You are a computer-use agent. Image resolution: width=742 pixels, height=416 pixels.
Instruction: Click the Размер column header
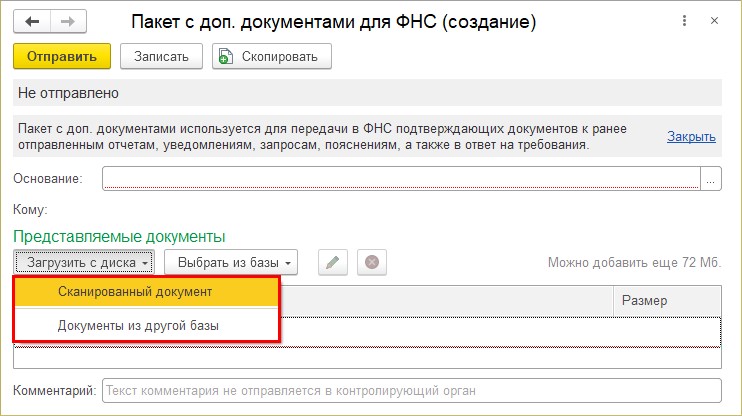click(667, 301)
